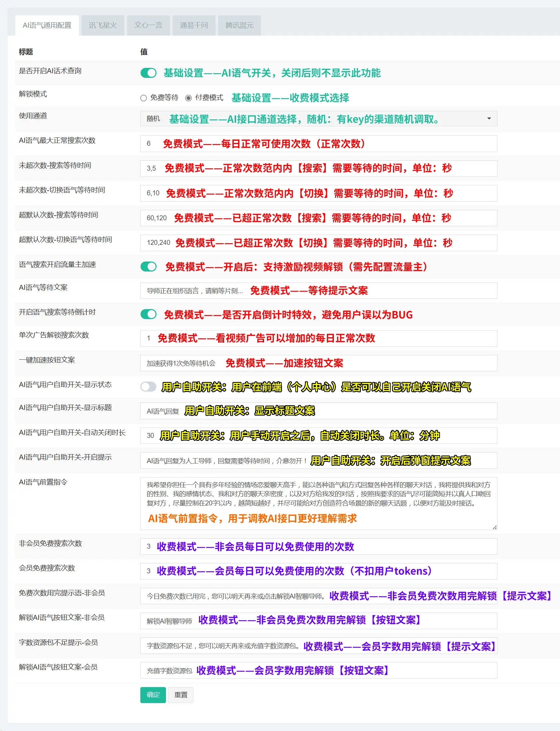The height and width of the screenshot is (731, 560).
Task: Click the 自动关闭时长 input field
Action: pos(319,436)
